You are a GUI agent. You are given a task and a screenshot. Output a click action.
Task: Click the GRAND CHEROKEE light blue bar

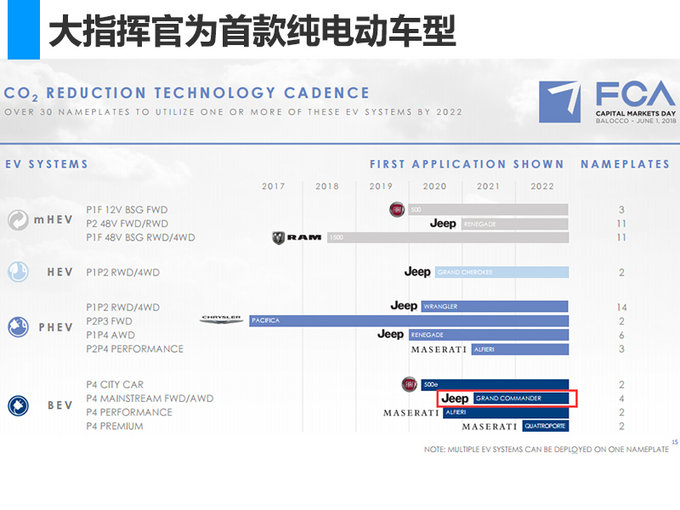502,272
